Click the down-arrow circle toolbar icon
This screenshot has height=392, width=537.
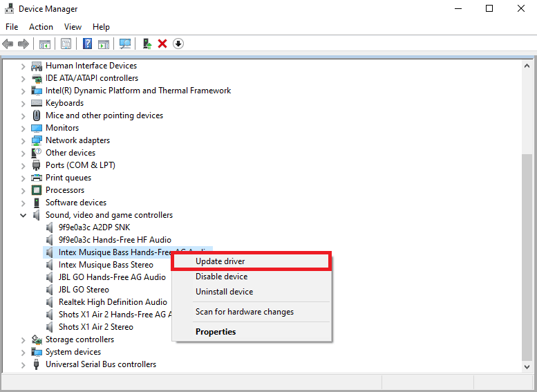click(178, 44)
